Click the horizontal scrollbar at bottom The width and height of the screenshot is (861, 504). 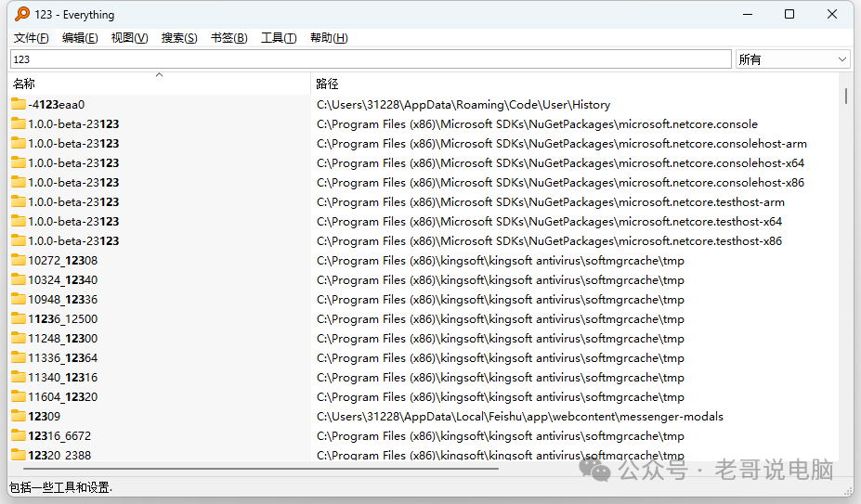[260, 468]
